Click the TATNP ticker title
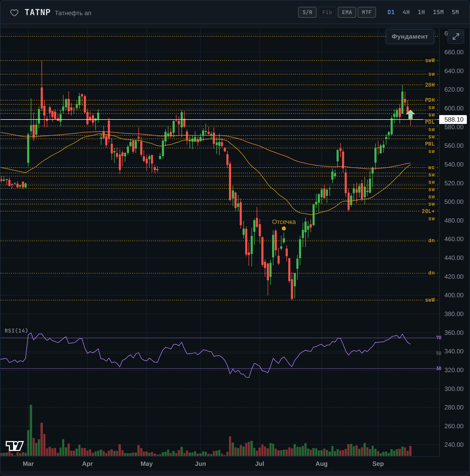Image resolution: width=470 pixels, height=476 pixels. click(x=37, y=13)
